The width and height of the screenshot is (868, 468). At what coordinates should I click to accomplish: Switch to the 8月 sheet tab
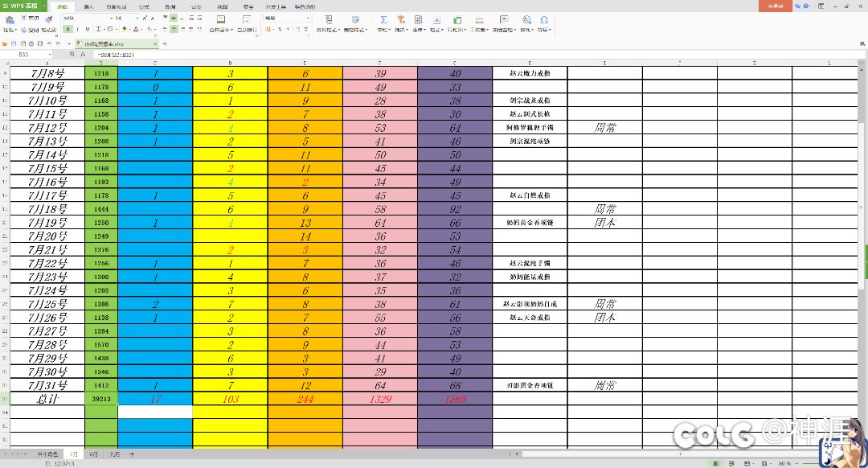pos(93,454)
